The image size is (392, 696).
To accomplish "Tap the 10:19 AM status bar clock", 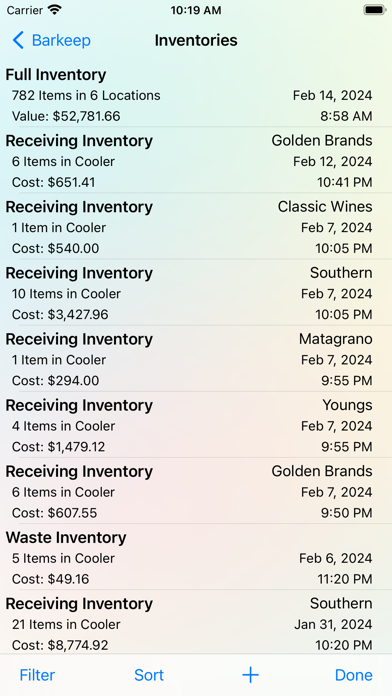I will 196,10.
